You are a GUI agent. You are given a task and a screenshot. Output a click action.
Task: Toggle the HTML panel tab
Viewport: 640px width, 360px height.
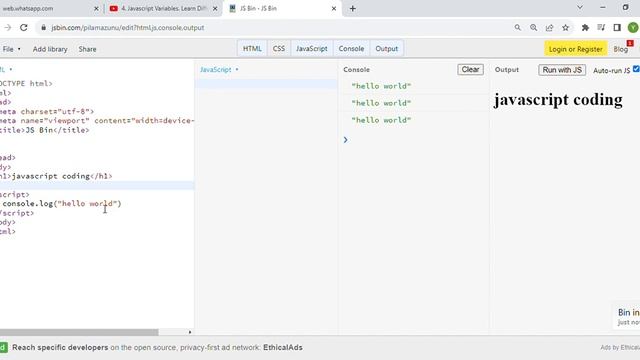click(x=252, y=49)
